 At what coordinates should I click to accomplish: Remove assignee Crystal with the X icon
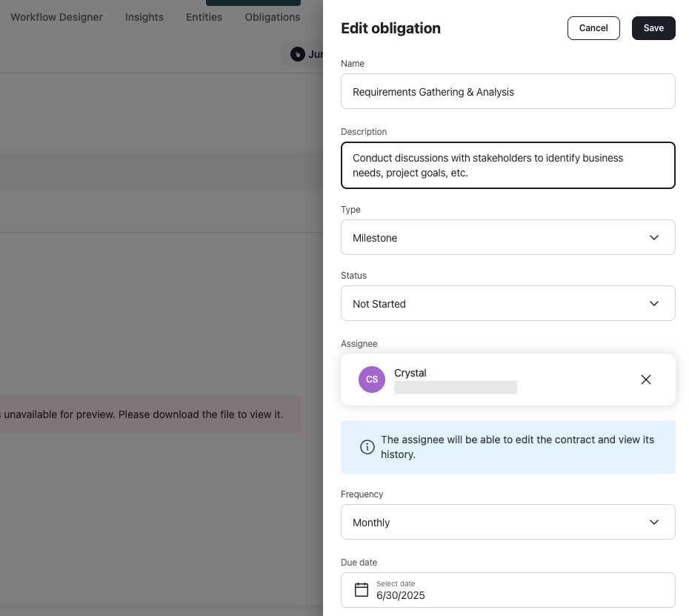click(x=645, y=380)
